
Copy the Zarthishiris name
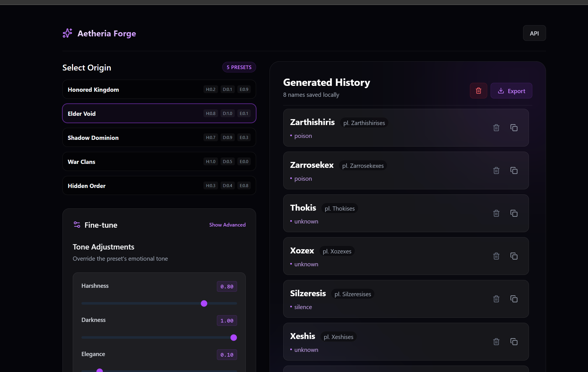[514, 128]
